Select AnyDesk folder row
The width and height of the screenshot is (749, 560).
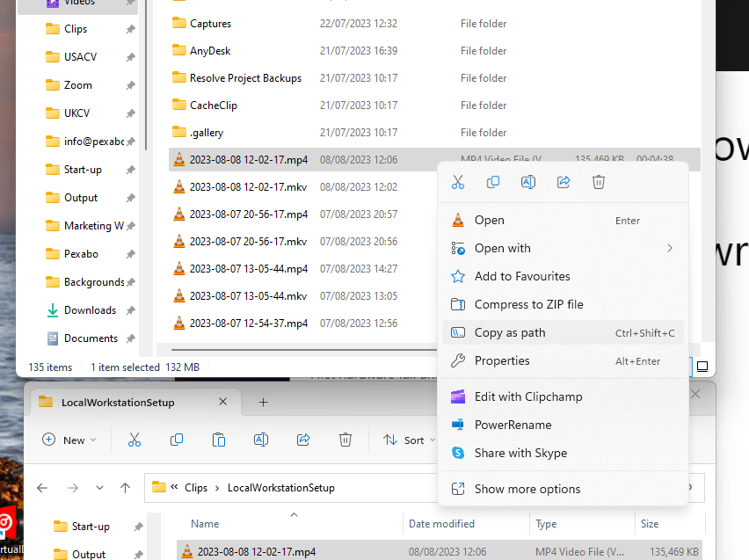click(x=434, y=51)
